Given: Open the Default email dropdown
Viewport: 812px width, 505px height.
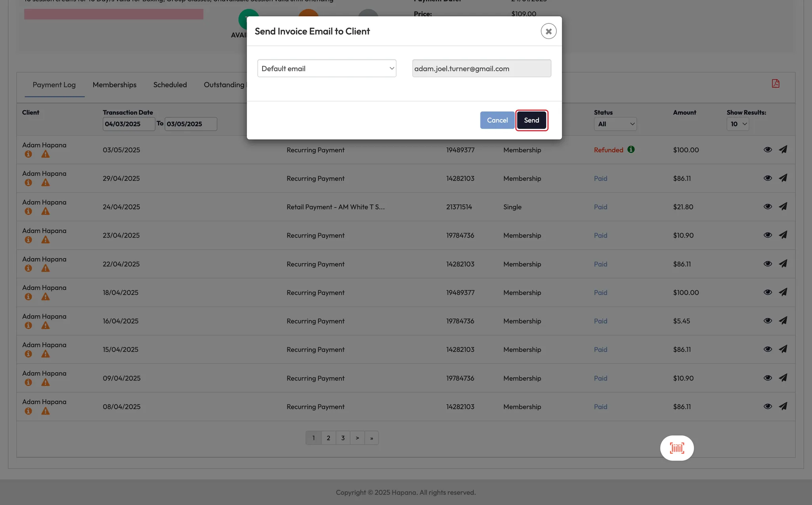Looking at the screenshot, I should (327, 68).
